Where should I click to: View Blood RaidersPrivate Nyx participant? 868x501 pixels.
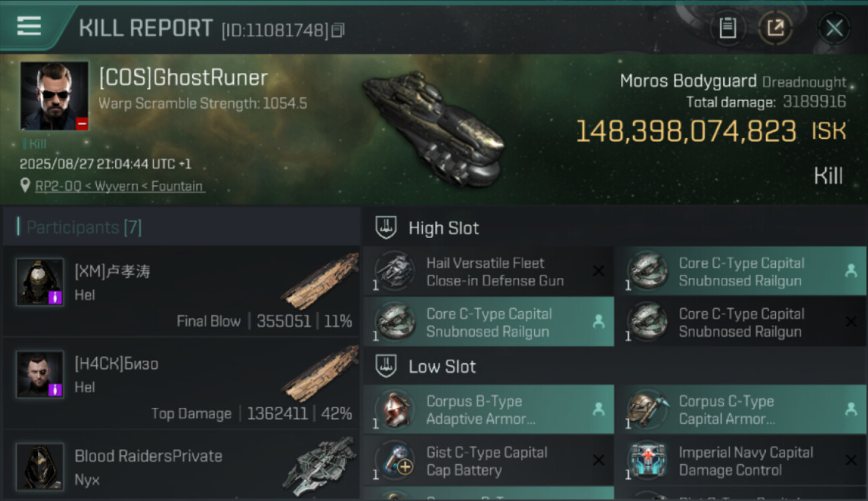coord(180,468)
